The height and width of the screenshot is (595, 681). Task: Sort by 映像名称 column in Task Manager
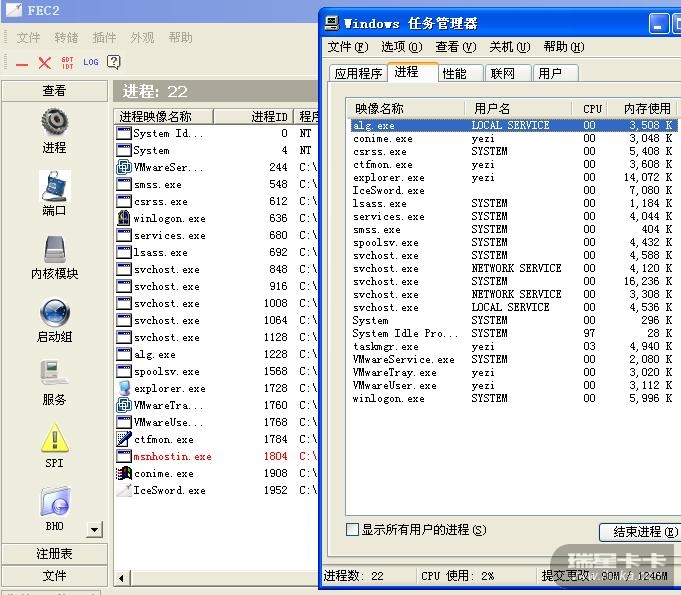406,108
